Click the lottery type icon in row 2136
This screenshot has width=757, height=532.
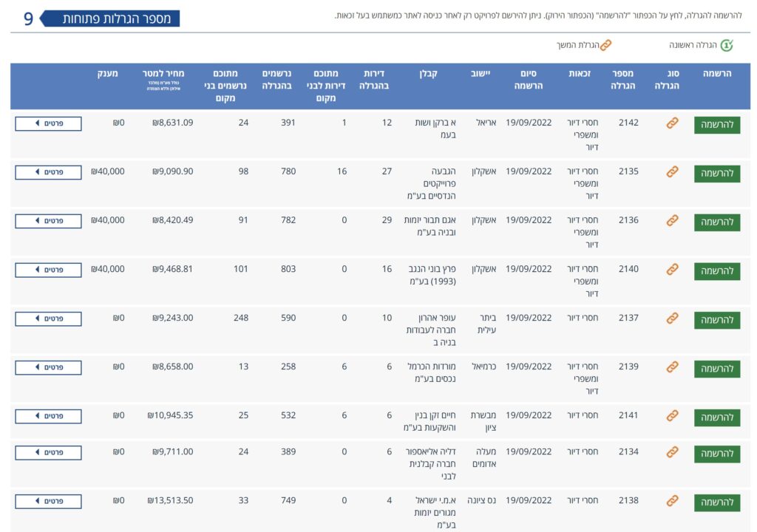pyautogui.click(x=672, y=220)
